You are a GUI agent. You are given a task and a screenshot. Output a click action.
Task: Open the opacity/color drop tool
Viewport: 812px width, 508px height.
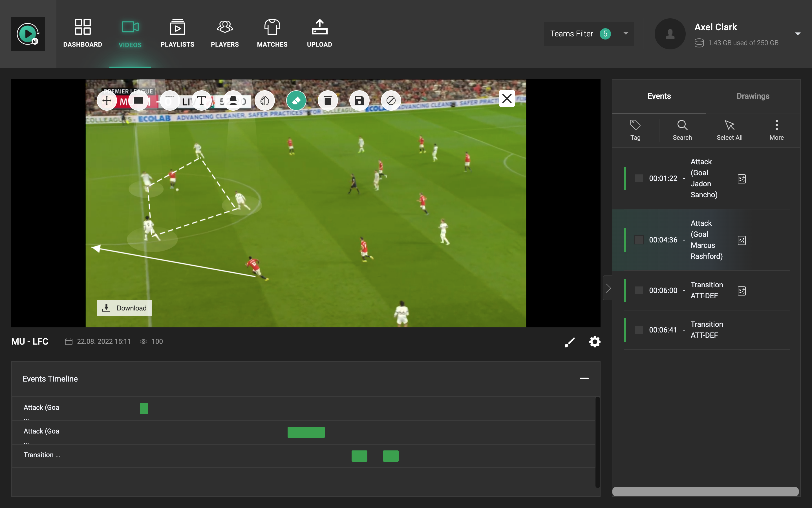(x=264, y=100)
